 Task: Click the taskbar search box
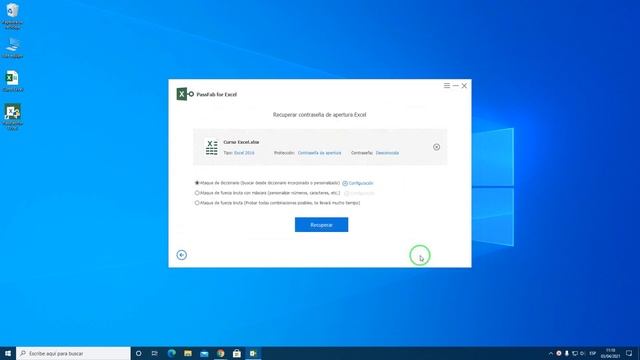coord(73,353)
